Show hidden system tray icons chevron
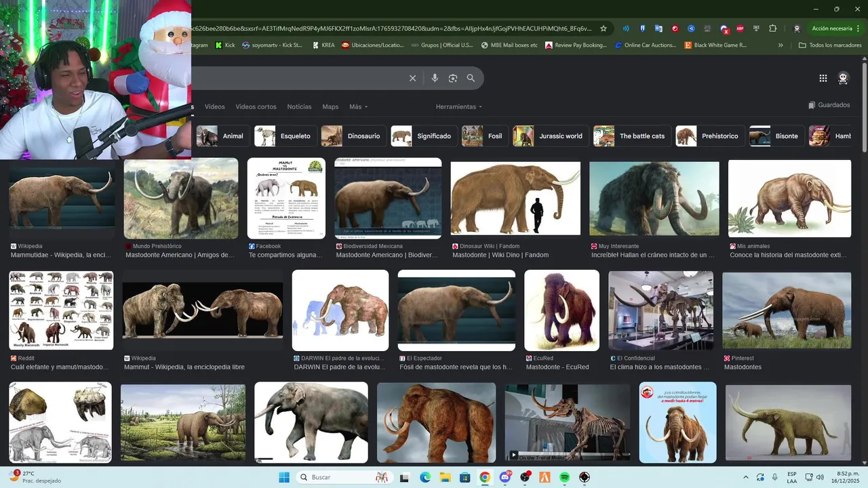Image resolution: width=868 pixels, height=488 pixels. pyautogui.click(x=746, y=477)
